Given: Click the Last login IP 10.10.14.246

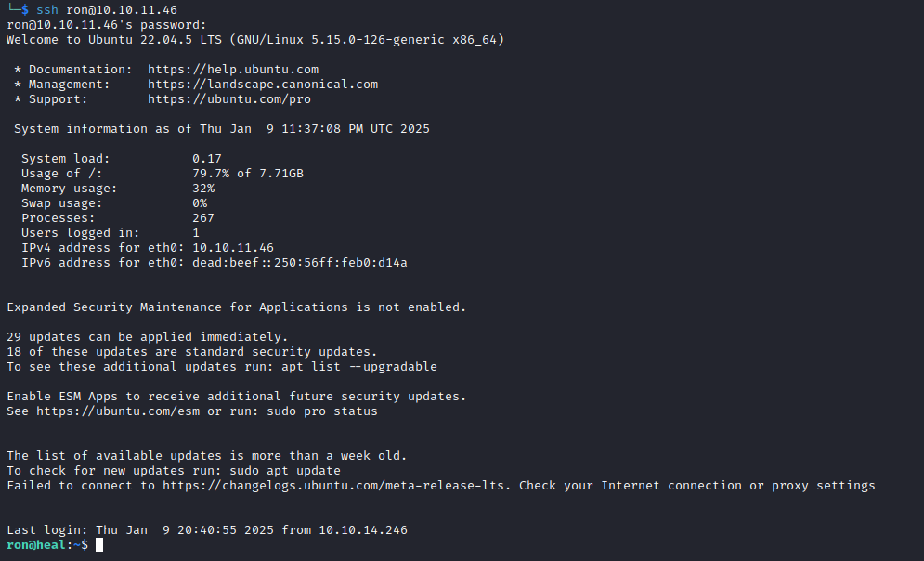Looking at the screenshot, I should click(363, 530).
